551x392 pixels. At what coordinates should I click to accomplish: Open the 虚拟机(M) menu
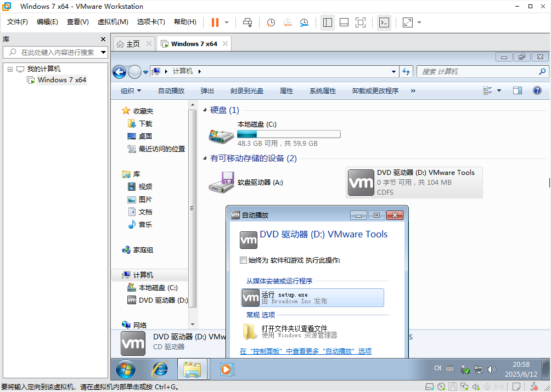click(x=113, y=22)
